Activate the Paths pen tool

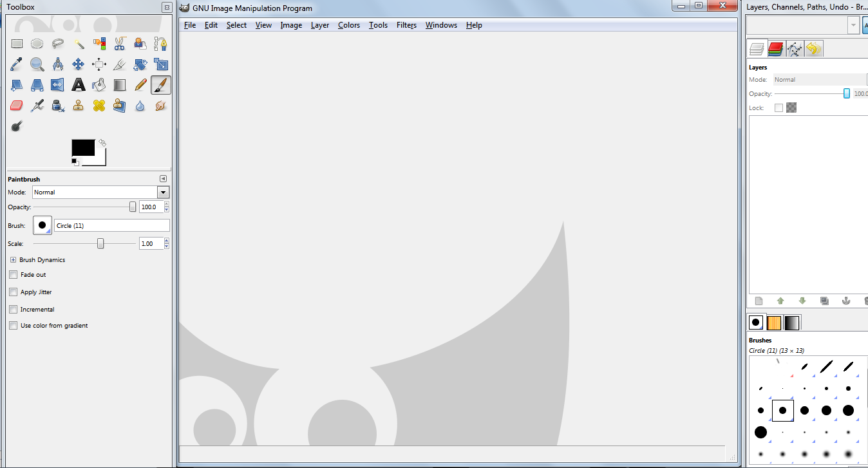pos(161,44)
